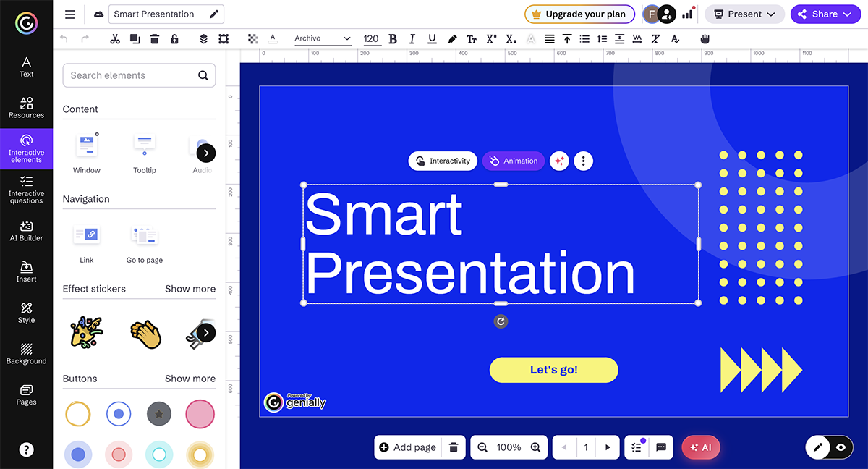Click the group elements icon
The width and height of the screenshot is (868, 469).
(224, 39)
